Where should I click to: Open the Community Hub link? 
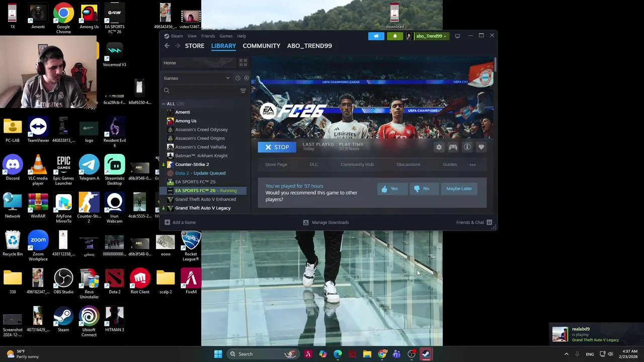click(357, 164)
